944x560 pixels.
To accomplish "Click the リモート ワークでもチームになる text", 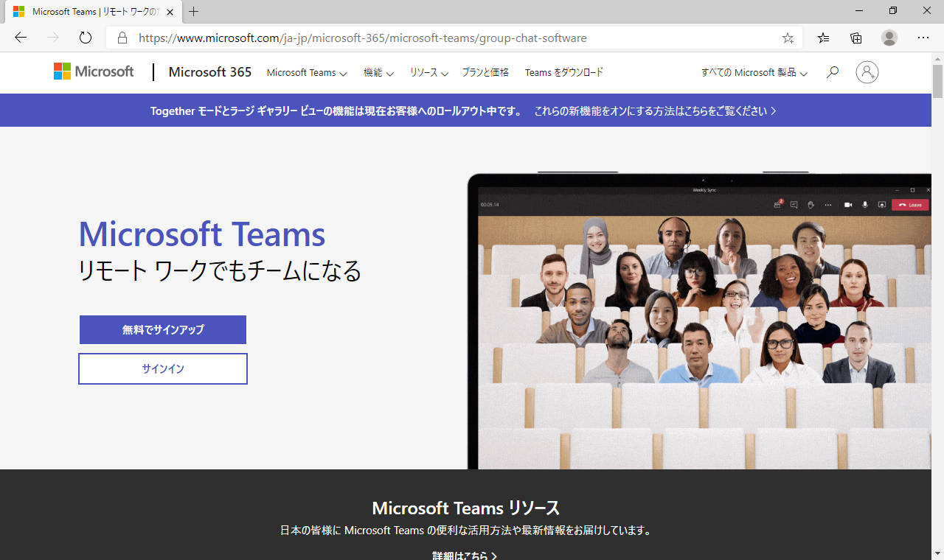I will (220, 271).
